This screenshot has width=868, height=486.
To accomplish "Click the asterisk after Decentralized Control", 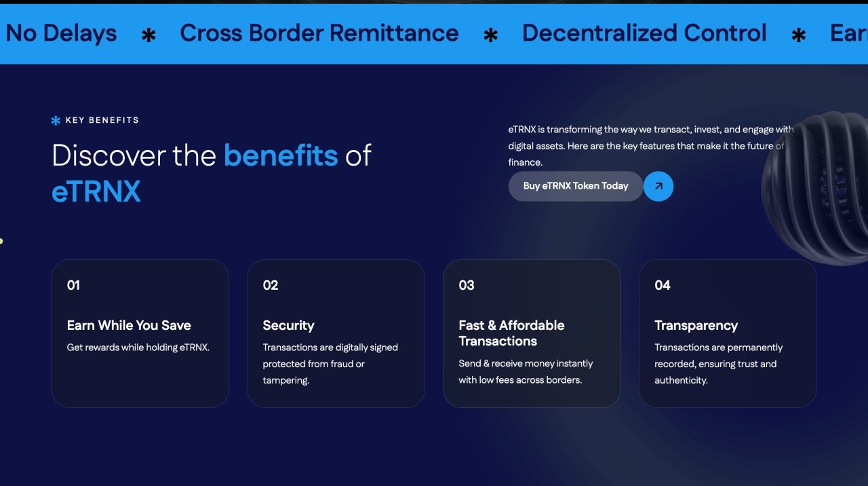I will [x=799, y=35].
